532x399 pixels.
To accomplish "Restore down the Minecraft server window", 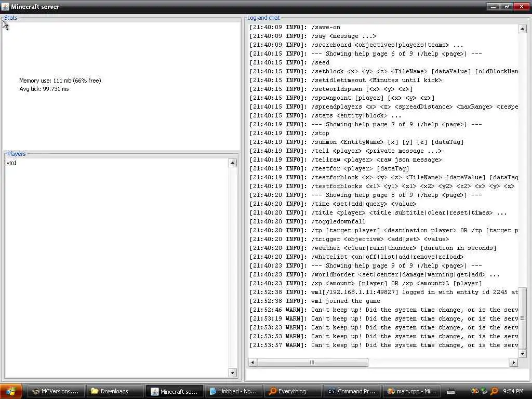I will point(507,6).
